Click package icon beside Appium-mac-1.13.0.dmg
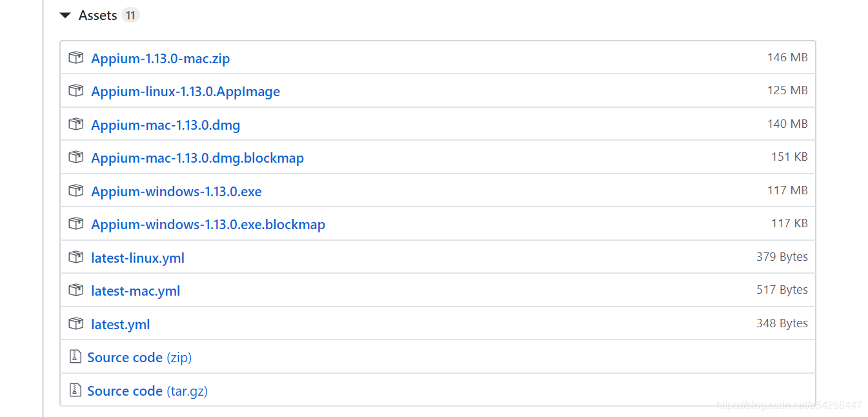The image size is (868, 417). [76, 124]
